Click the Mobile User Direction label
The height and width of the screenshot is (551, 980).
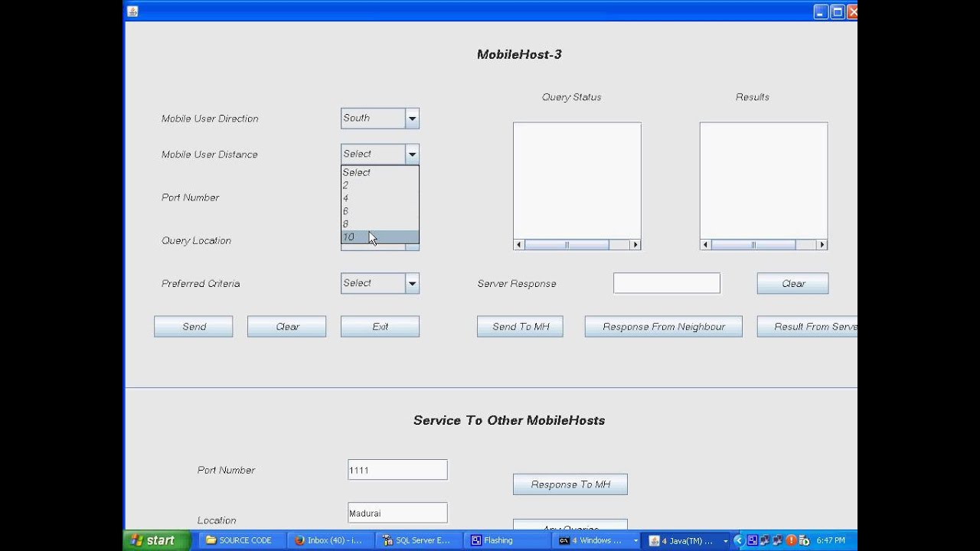(210, 119)
